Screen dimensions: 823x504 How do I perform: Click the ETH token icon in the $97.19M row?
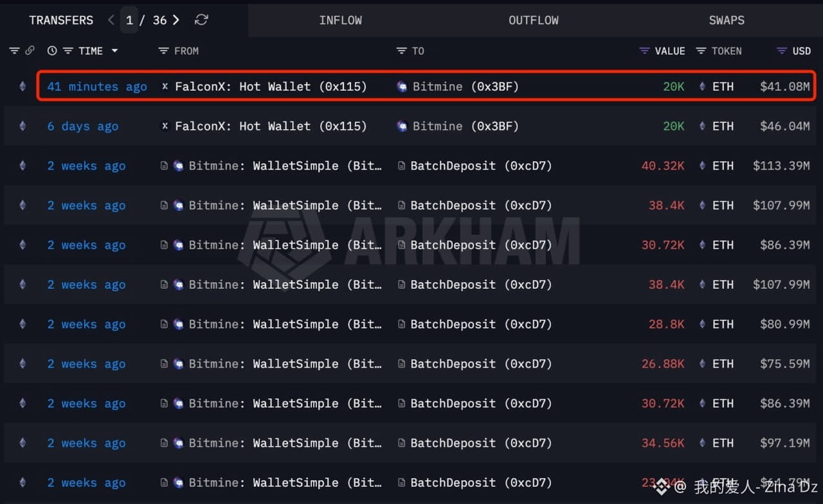702,443
